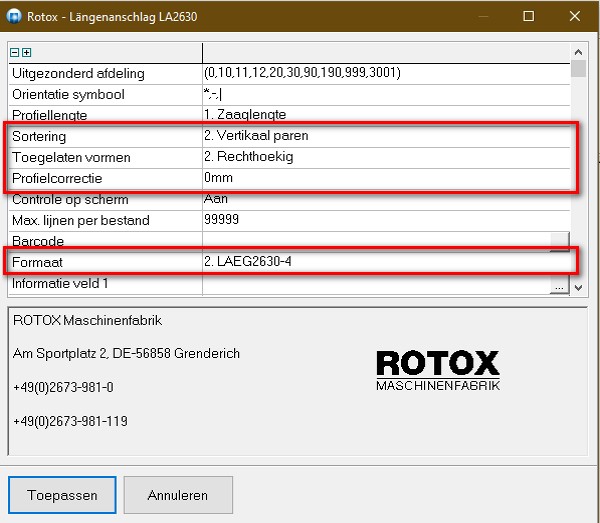Open the ellipsis button for Informatie veld 1
Image resolution: width=600 pixels, height=523 pixels.
559,286
